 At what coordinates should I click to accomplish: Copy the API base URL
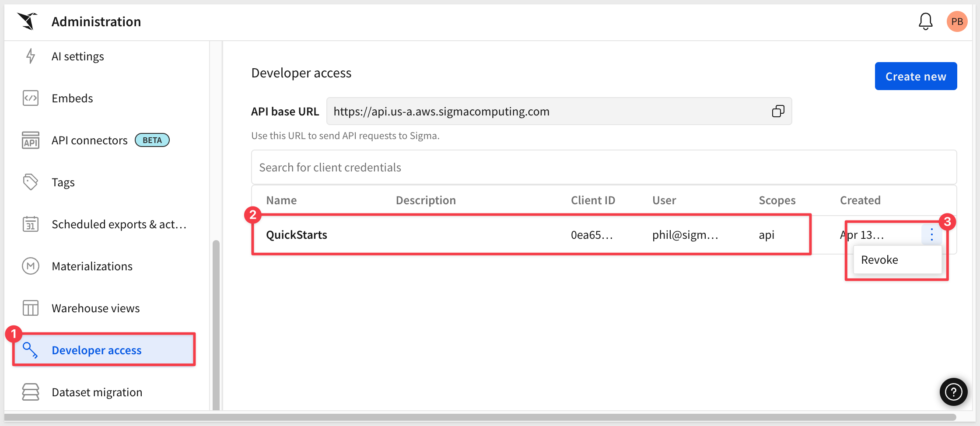[x=778, y=111]
